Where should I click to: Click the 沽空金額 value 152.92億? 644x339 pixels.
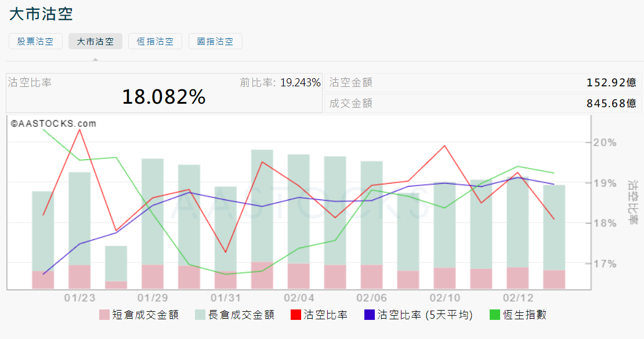tap(612, 83)
